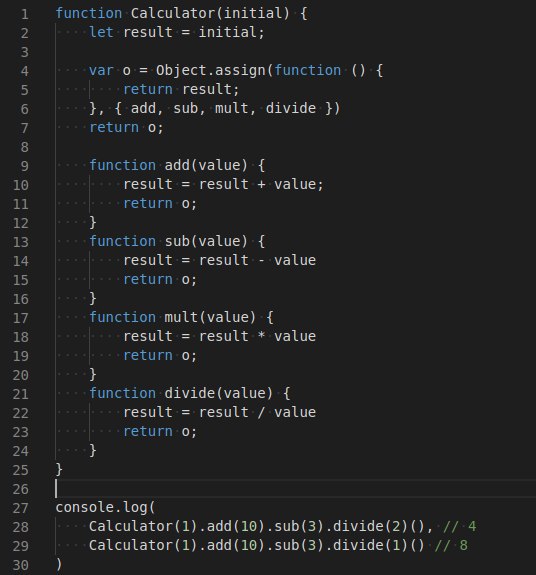Click line number 13 in the gutter

pos(21,242)
